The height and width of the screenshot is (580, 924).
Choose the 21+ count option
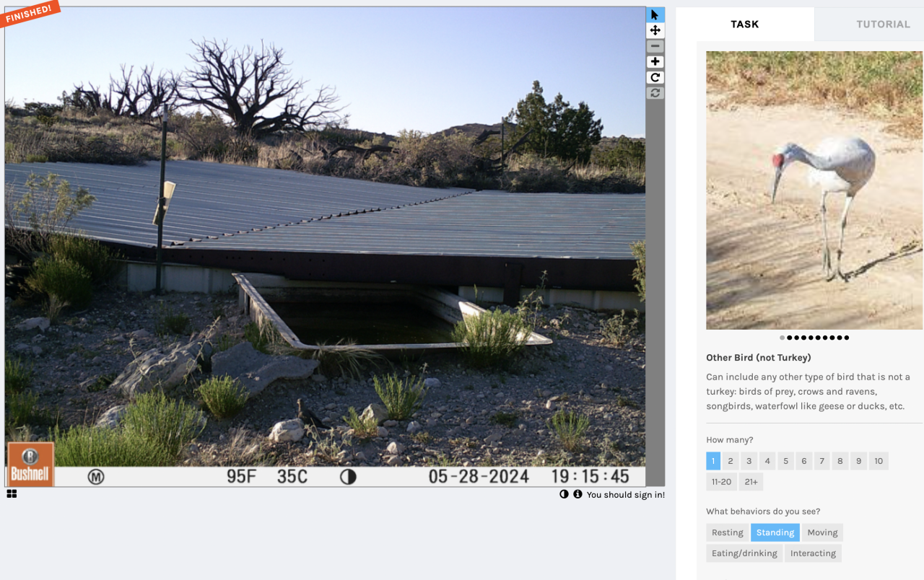(x=751, y=482)
